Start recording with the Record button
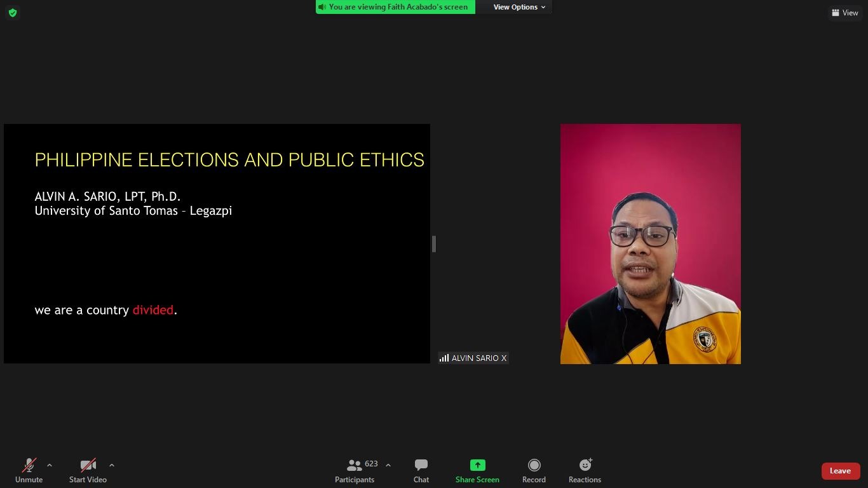 coord(534,470)
